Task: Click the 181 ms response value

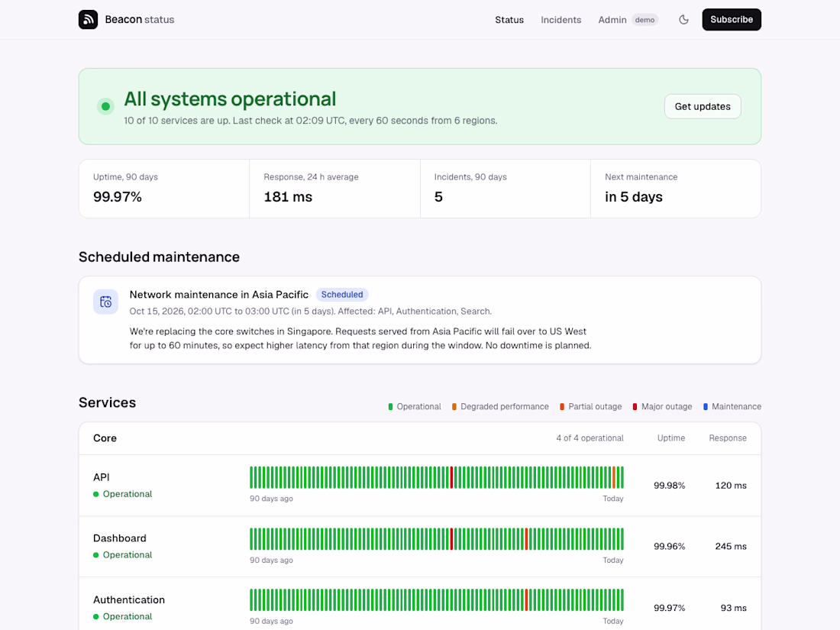Action: 288,197
